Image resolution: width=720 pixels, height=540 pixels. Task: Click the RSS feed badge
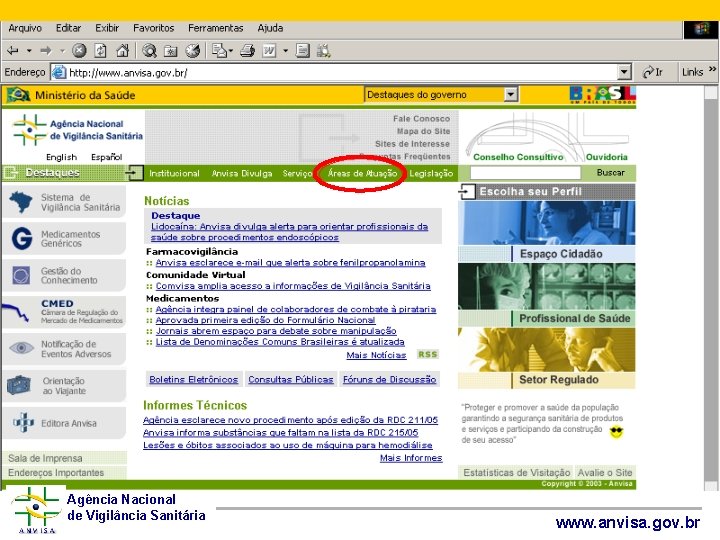click(428, 354)
